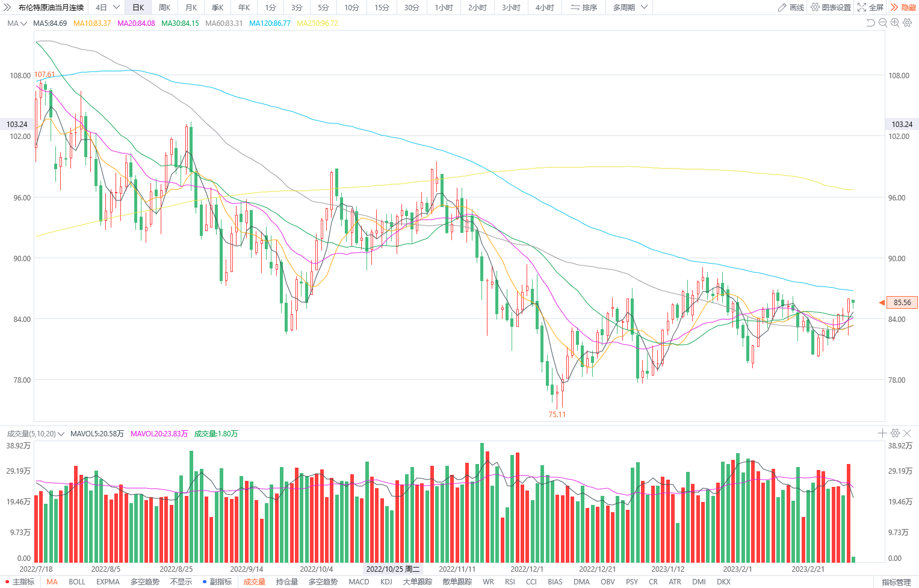Viewport: 919px width, 588px height.
Task: Enter 全屏 fullscreen mode
Action: (x=871, y=7)
